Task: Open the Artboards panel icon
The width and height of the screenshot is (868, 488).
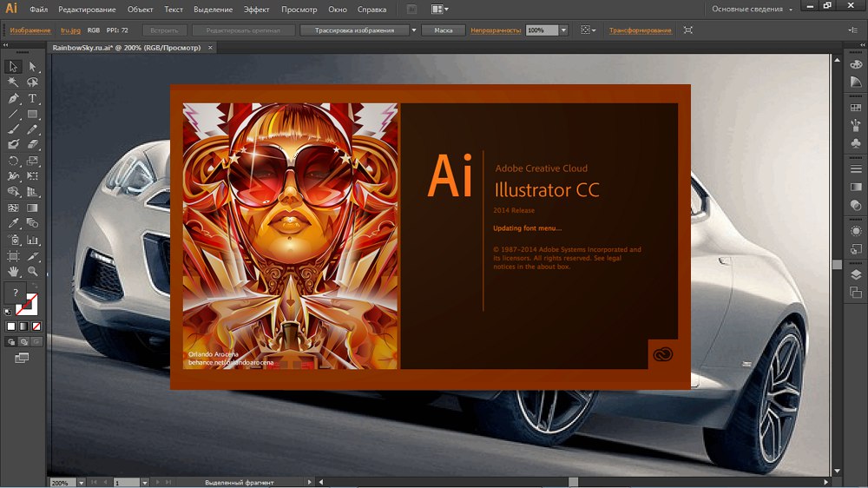Action: coord(856,292)
